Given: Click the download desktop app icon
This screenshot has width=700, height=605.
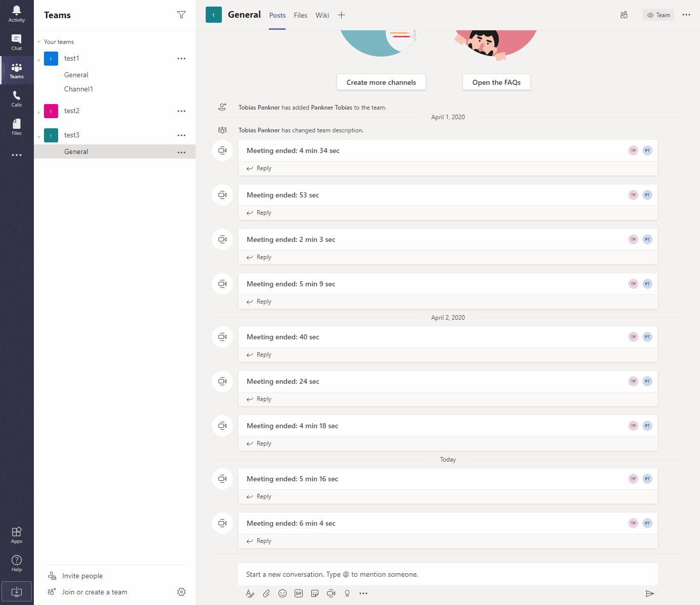Looking at the screenshot, I should tap(17, 591).
